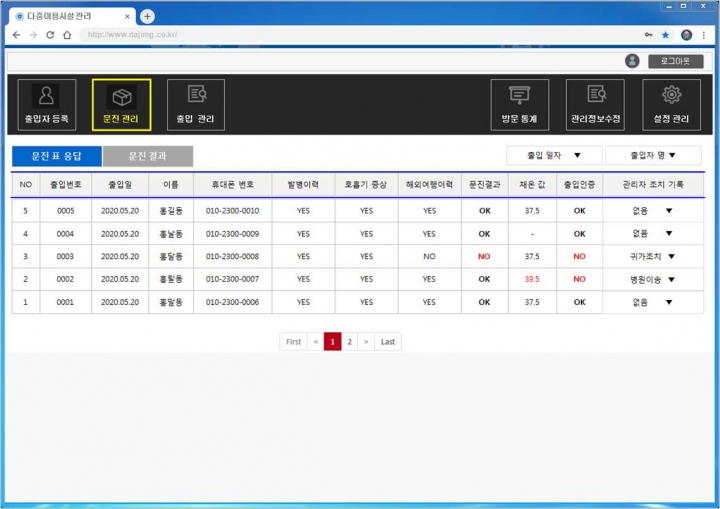Image resolution: width=720 pixels, height=509 pixels.
Task: Click phone number 010-2300-0007
Action: coord(232,279)
